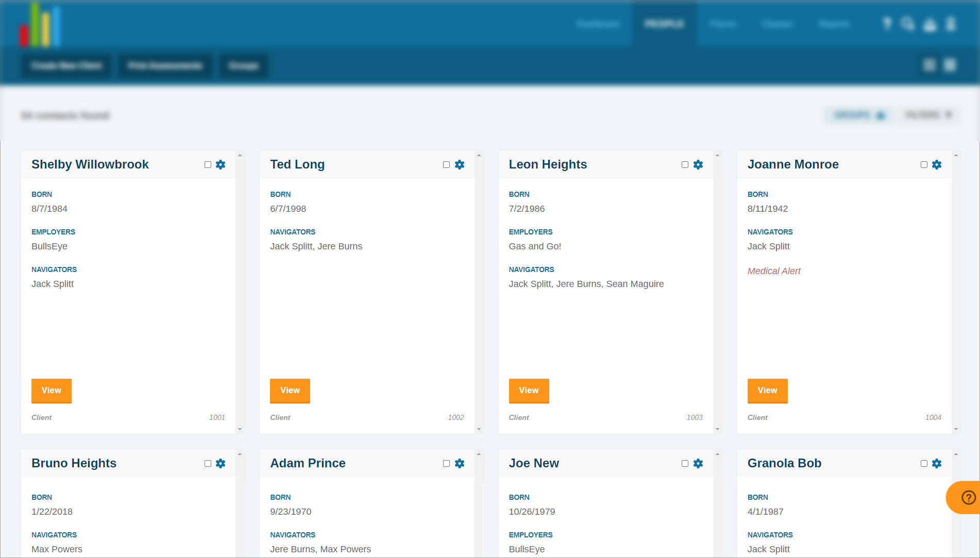This screenshot has width=980, height=558.
Task: Open the Leon Heights name heading
Action: 548,164
